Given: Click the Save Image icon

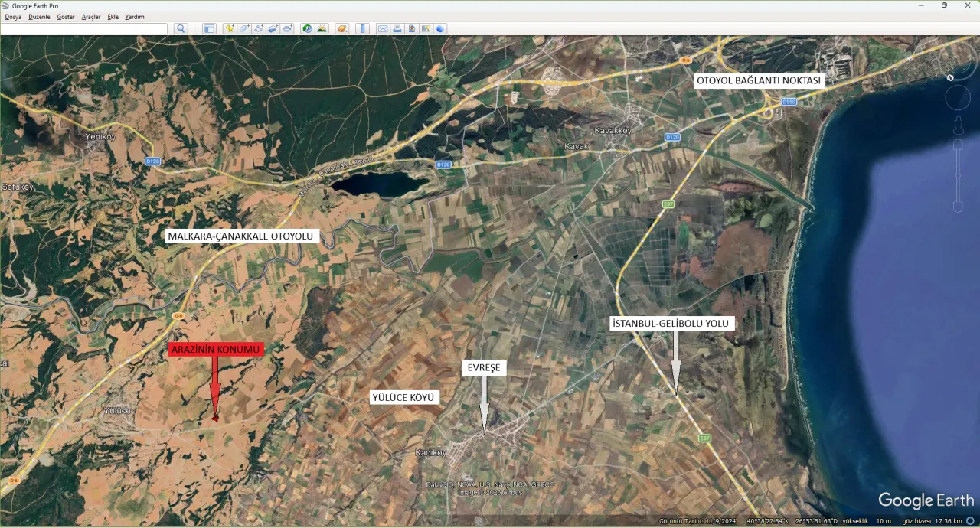Looking at the screenshot, I should 412,28.
